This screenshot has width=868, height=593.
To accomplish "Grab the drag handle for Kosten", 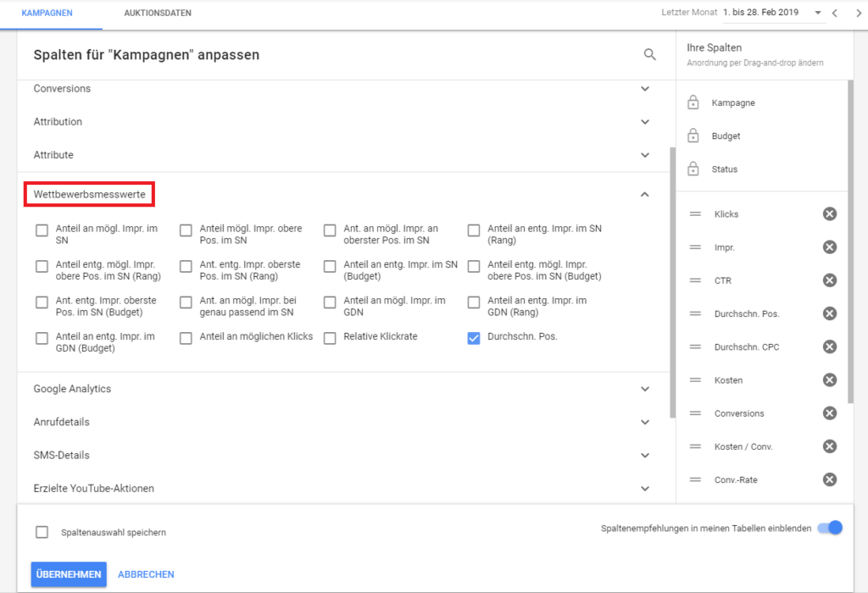I will tap(695, 380).
